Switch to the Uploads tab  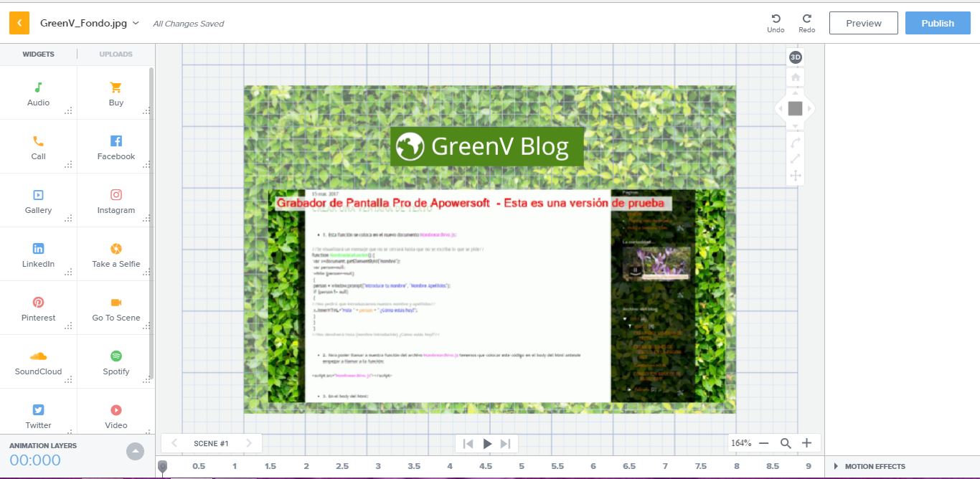pyautogui.click(x=116, y=54)
